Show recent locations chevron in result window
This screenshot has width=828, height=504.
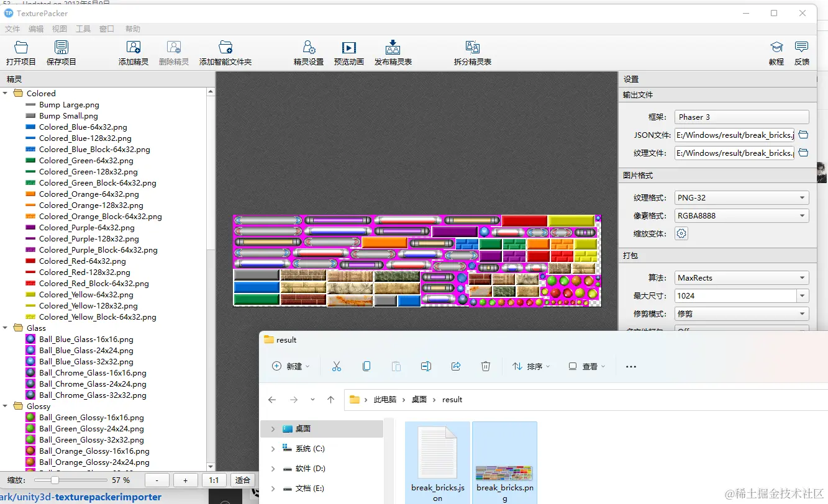point(312,400)
